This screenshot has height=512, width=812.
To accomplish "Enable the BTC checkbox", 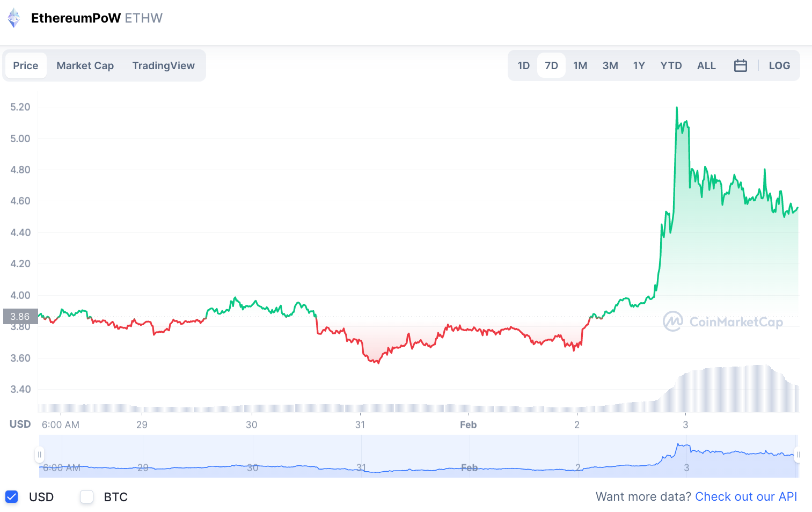I will (x=87, y=496).
